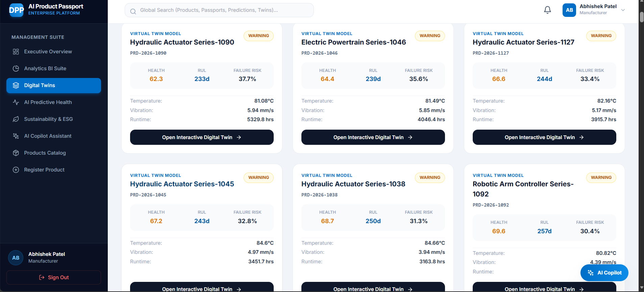Click title Electric Powertrain Series-1046

[x=354, y=42]
